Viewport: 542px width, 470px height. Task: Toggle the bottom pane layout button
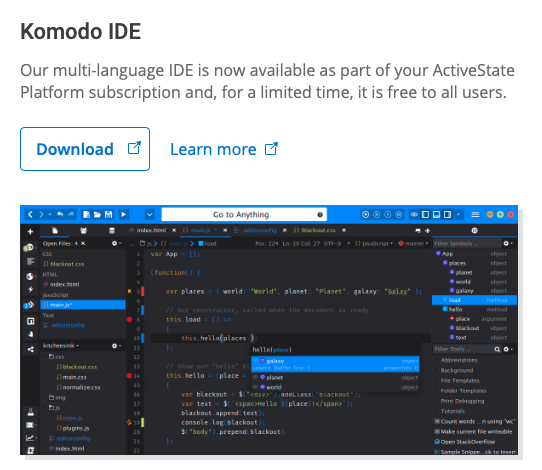[437, 215]
